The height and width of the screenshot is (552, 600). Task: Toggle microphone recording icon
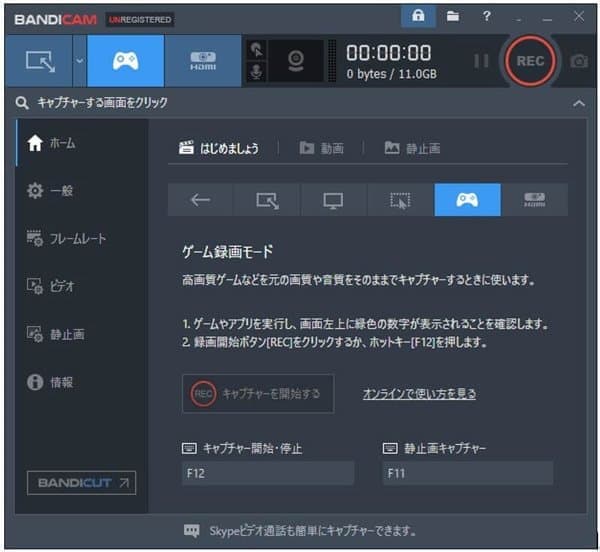click(x=256, y=72)
